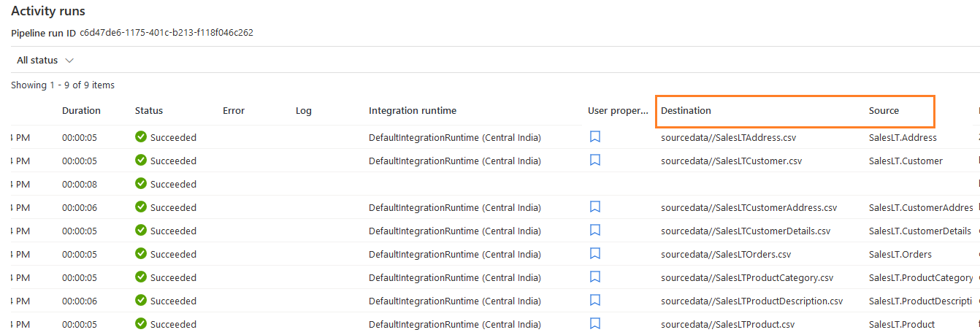This screenshot has width=980, height=335.
Task: Open user properties for SalesLTProductDescription.csv row
Action: click(x=595, y=301)
